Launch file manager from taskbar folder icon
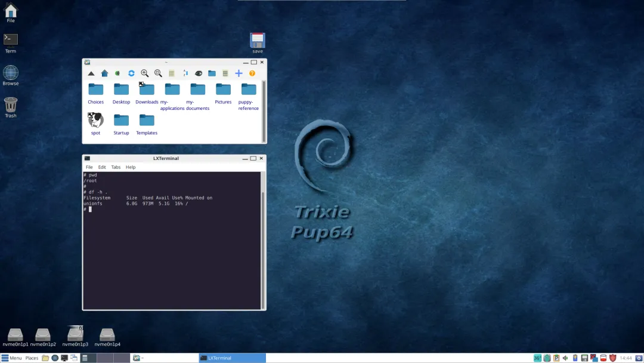644x363 pixels. [45, 358]
